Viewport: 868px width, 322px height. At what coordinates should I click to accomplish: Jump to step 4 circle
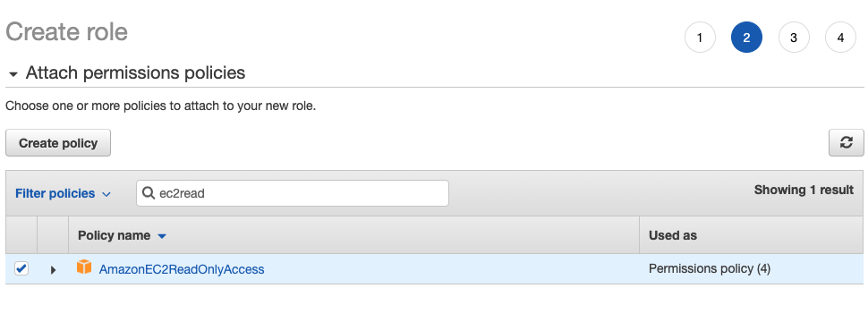[840, 38]
